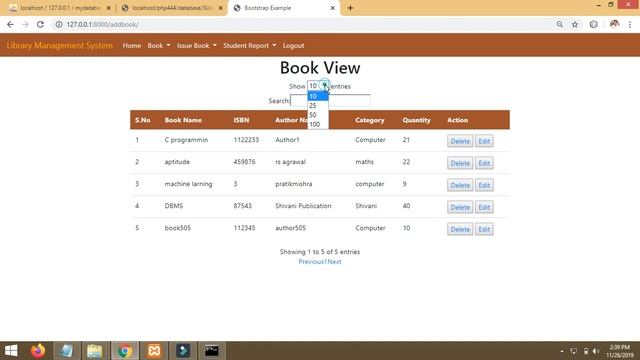Click the Previous pagination link
This screenshot has width=640, height=360.
pyautogui.click(x=311, y=262)
